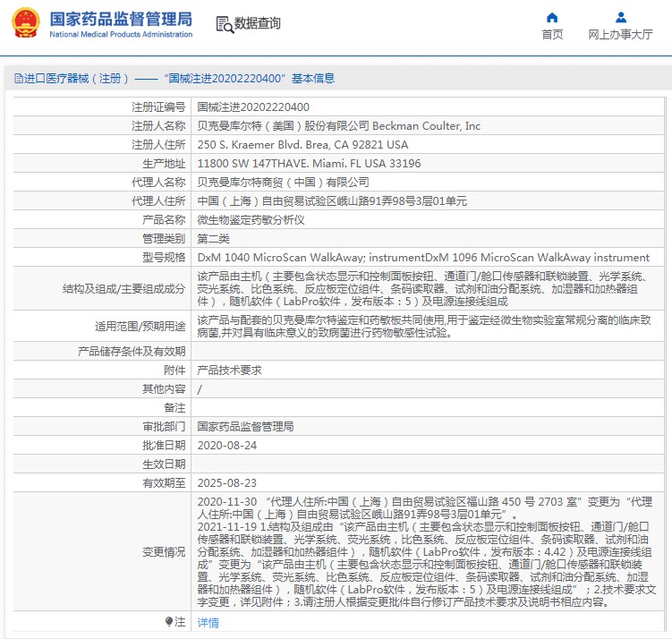The height and width of the screenshot is (639, 672).
Task: Select address 250 S. Kraemer Blvd. Brea
Action: (x=302, y=144)
